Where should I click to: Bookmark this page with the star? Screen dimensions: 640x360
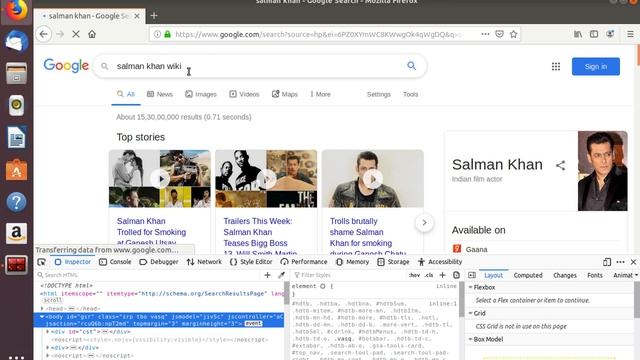(x=513, y=34)
